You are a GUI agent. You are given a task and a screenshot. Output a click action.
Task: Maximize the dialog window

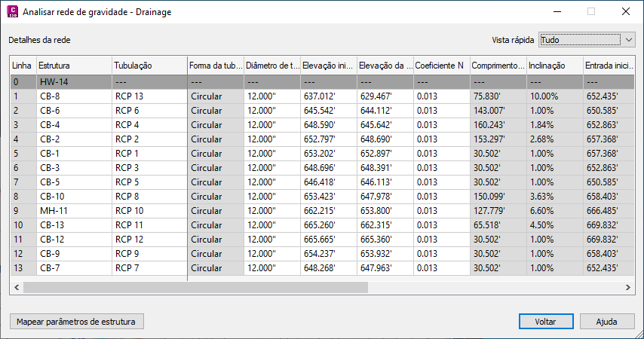tap(591, 11)
